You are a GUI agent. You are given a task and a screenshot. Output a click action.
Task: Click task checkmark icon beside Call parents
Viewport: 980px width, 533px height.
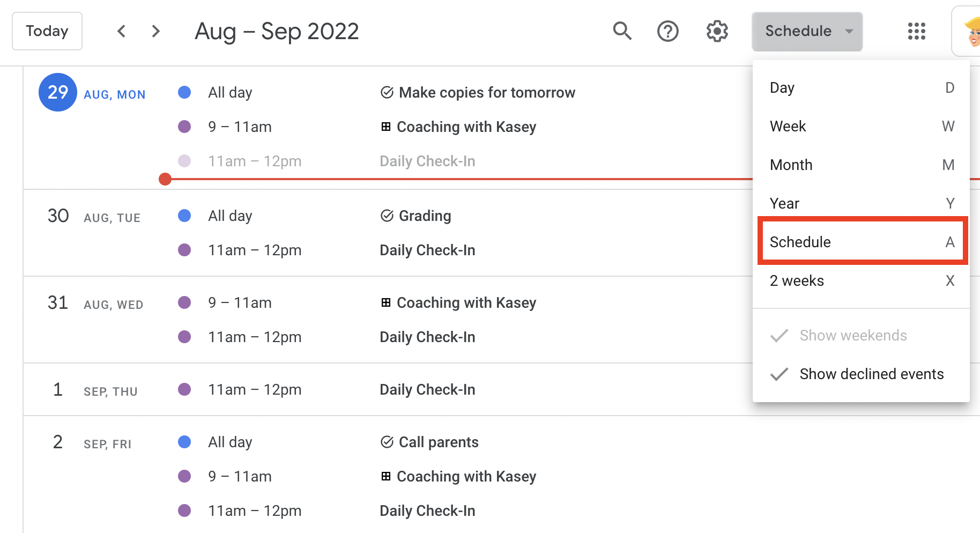click(387, 442)
